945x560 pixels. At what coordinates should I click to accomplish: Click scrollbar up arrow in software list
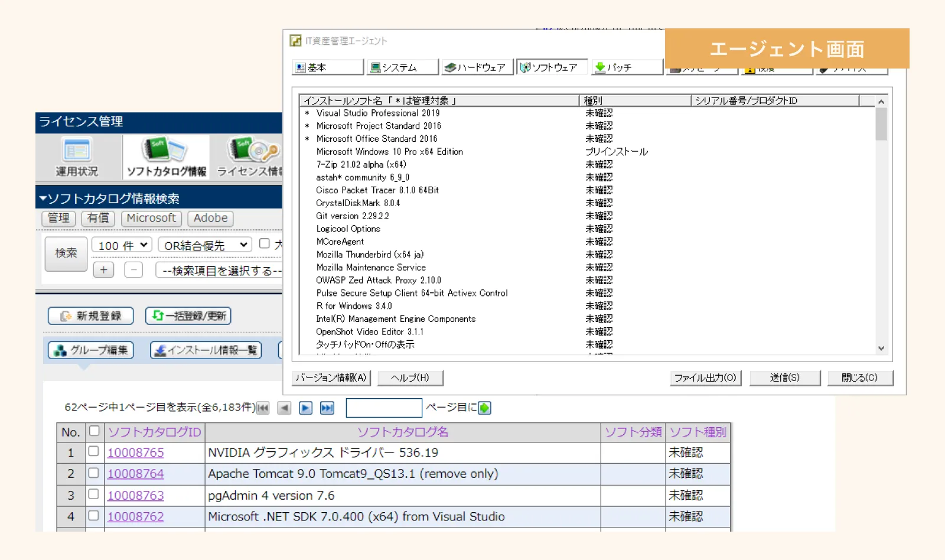881,102
